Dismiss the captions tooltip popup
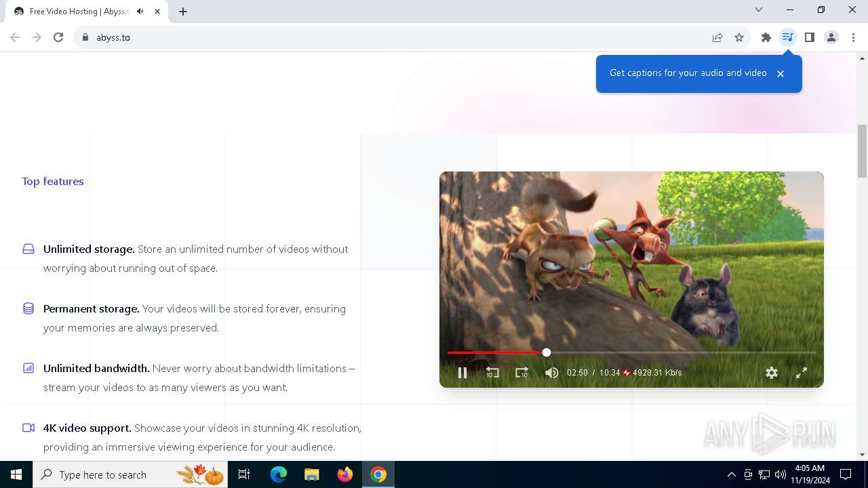Viewport: 868px width, 488px height. (x=781, y=74)
